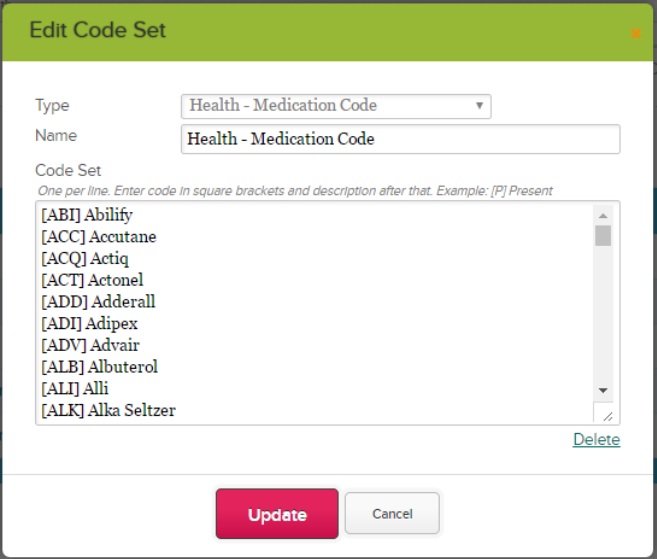This screenshot has height=559, width=657.
Task: Click the Delete link
Action: 596,440
